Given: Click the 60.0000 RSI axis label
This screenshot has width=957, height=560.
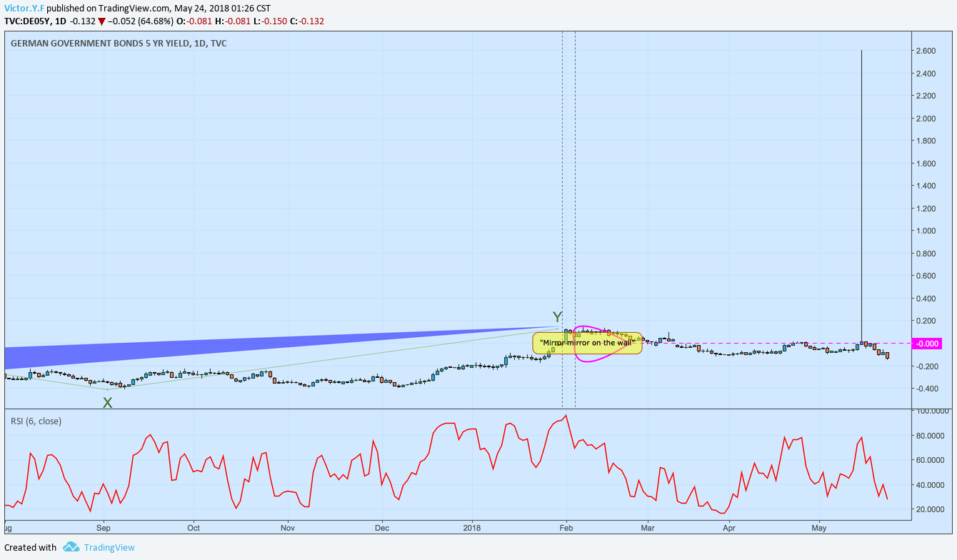Looking at the screenshot, I should (931, 460).
